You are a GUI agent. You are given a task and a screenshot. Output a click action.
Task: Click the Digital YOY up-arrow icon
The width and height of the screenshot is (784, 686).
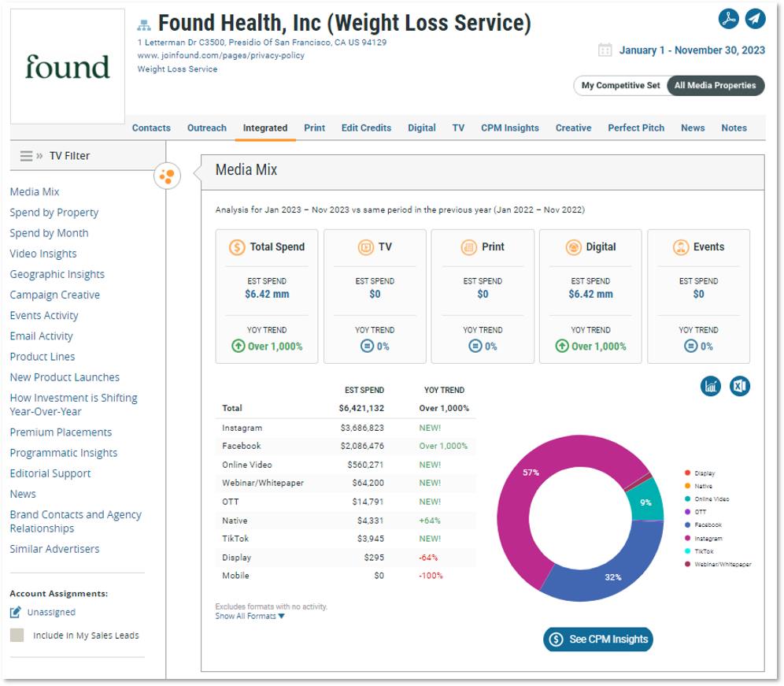click(x=562, y=346)
